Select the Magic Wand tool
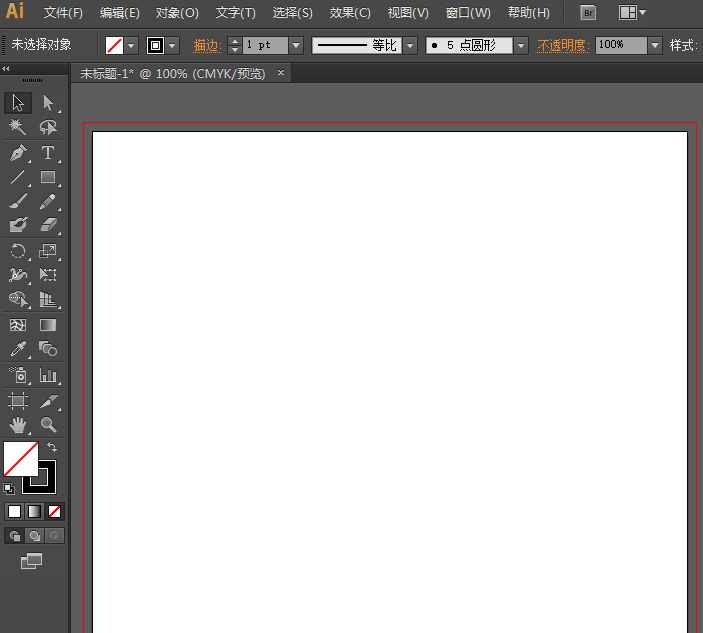This screenshot has width=703, height=633. tap(18, 127)
